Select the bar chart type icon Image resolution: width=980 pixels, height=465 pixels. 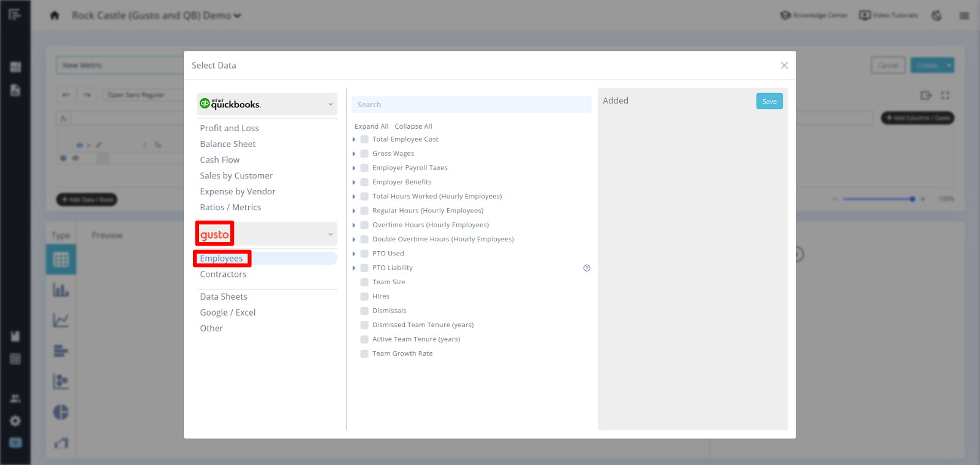click(61, 290)
